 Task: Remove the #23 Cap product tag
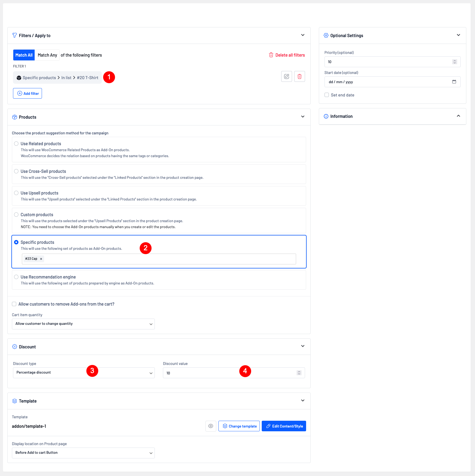tap(41, 259)
